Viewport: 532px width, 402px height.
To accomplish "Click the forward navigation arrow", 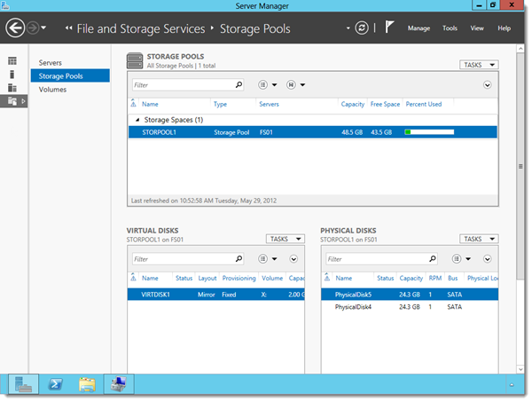I will coord(33,28).
